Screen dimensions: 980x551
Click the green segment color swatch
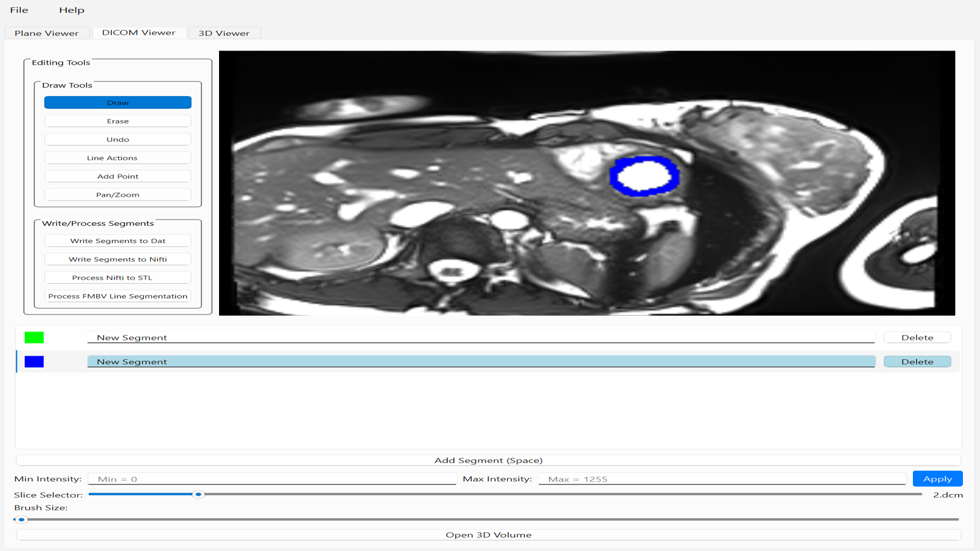click(34, 338)
